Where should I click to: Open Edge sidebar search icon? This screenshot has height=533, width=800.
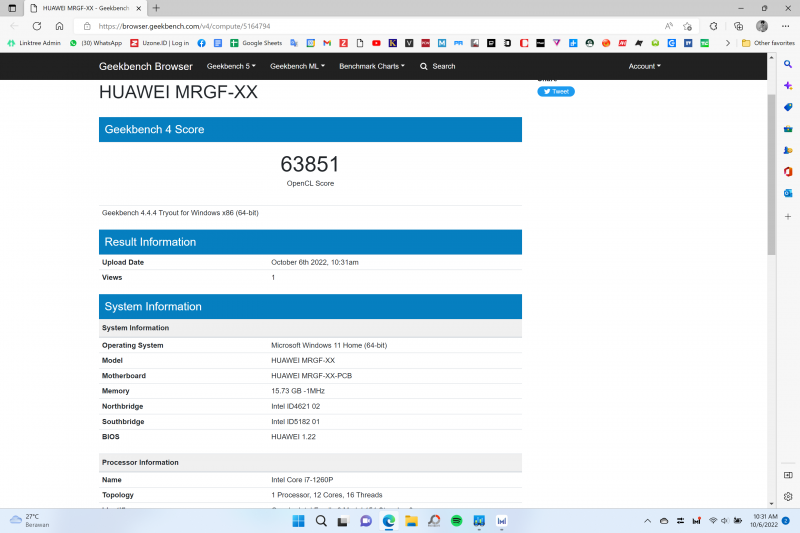788,64
